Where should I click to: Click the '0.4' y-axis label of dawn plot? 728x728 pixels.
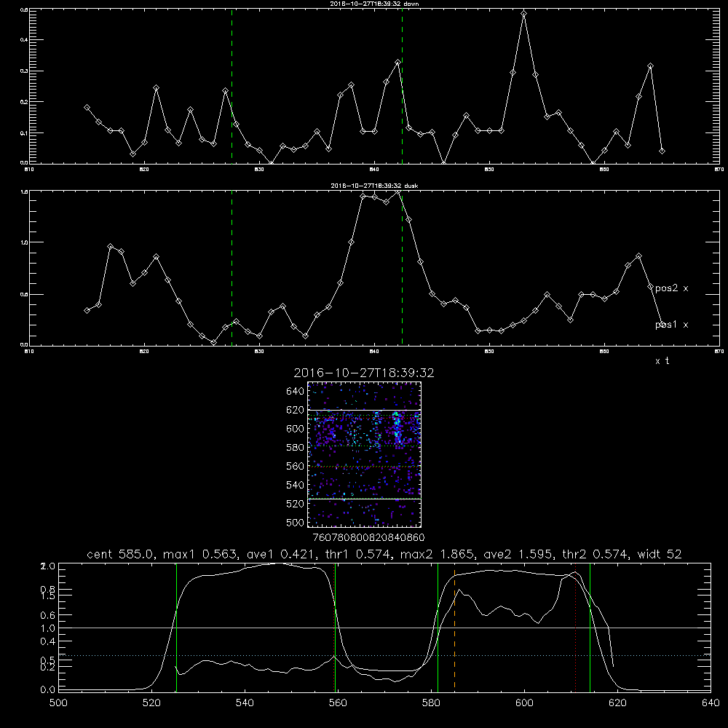pos(24,40)
